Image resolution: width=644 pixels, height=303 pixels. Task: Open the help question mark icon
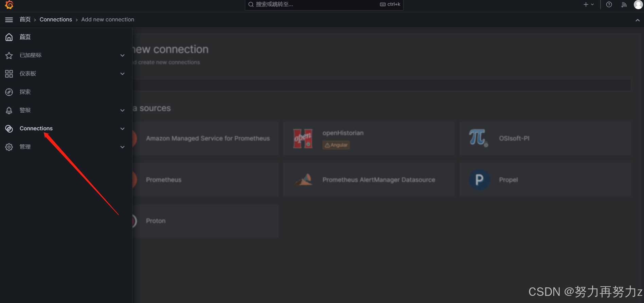pyautogui.click(x=609, y=4)
